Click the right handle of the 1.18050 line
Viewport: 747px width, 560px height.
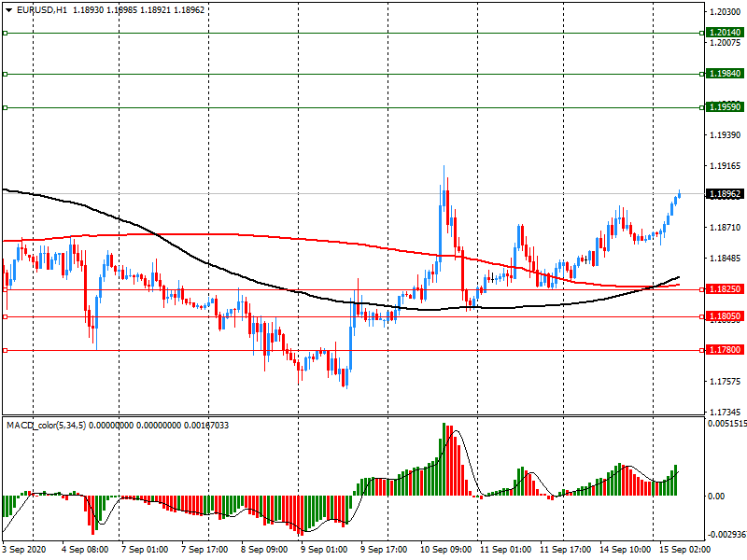pyautogui.click(x=702, y=316)
